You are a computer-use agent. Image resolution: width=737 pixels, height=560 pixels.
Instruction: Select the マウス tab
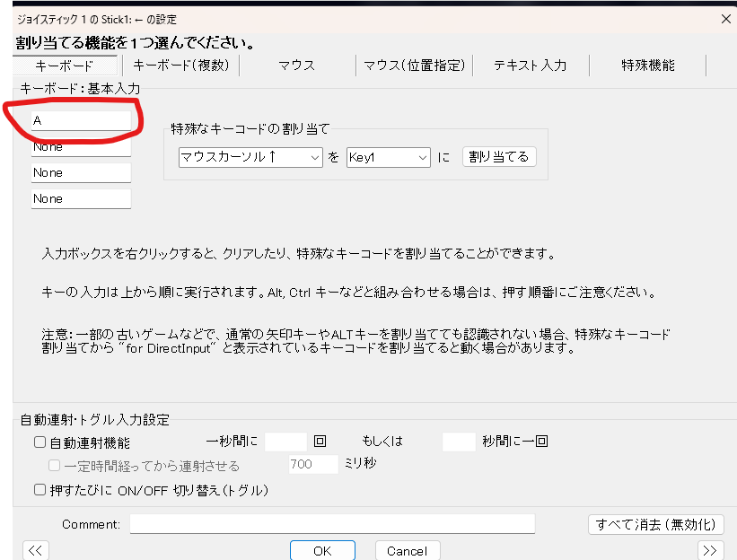297,66
